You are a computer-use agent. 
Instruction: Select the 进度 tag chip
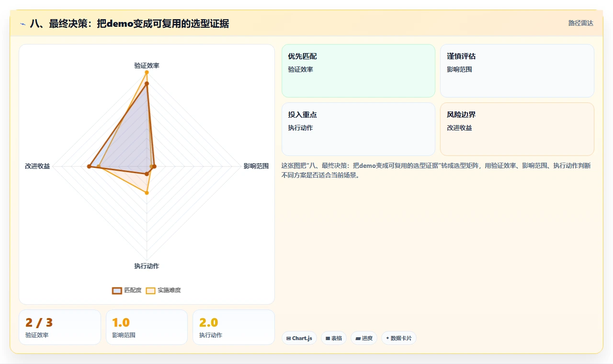pyautogui.click(x=364, y=338)
